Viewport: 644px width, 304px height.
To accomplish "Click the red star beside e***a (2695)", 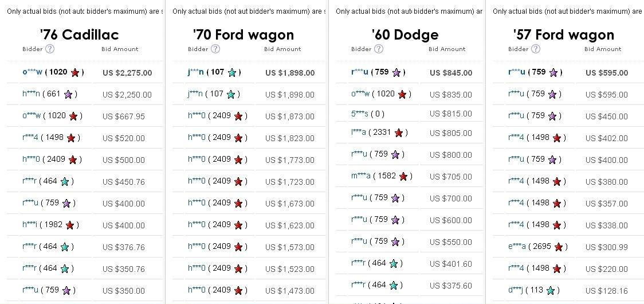I will tap(559, 247).
